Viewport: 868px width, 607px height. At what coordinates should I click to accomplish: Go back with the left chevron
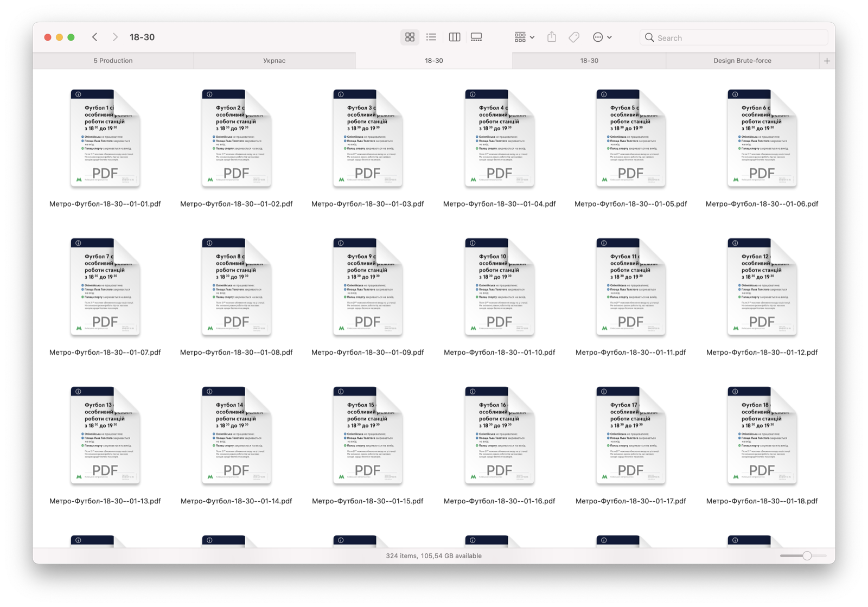tap(95, 37)
